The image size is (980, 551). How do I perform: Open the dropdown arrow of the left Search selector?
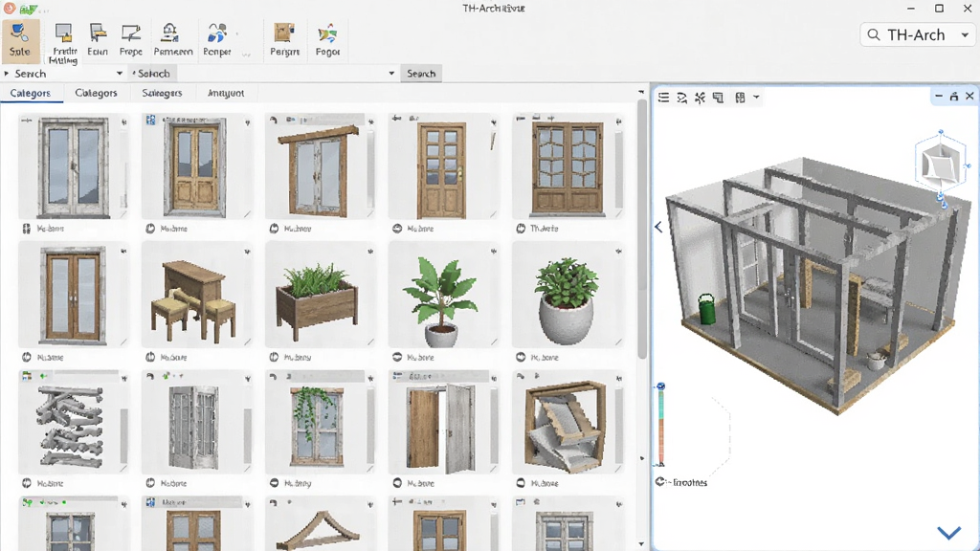click(x=120, y=74)
